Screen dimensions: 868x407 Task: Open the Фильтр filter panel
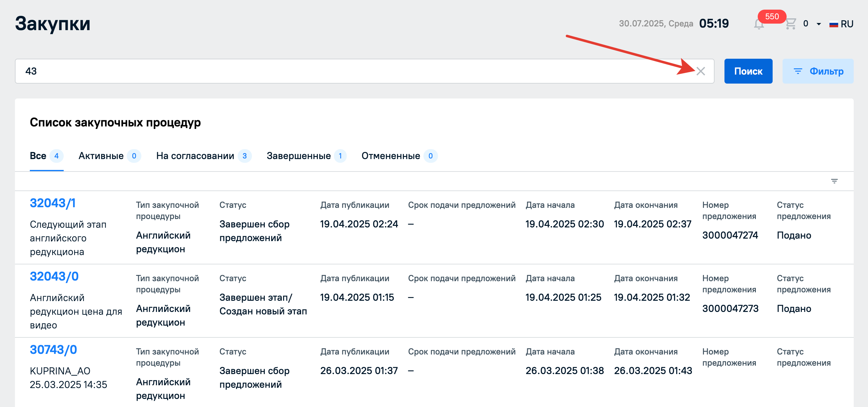click(x=817, y=71)
